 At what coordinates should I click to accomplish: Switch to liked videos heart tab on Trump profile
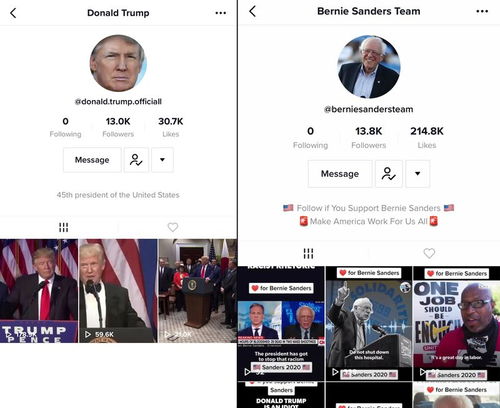[173, 227]
